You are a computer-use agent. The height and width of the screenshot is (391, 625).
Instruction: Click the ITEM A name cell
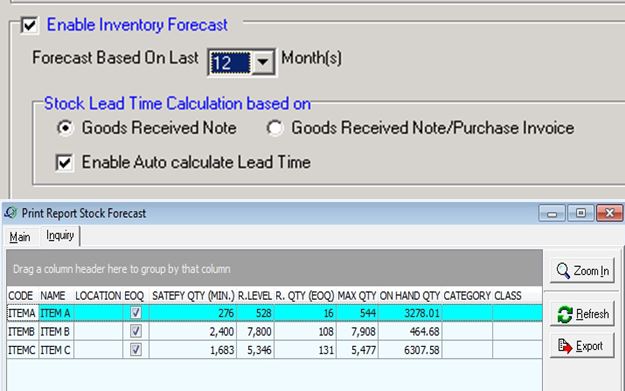[56, 313]
